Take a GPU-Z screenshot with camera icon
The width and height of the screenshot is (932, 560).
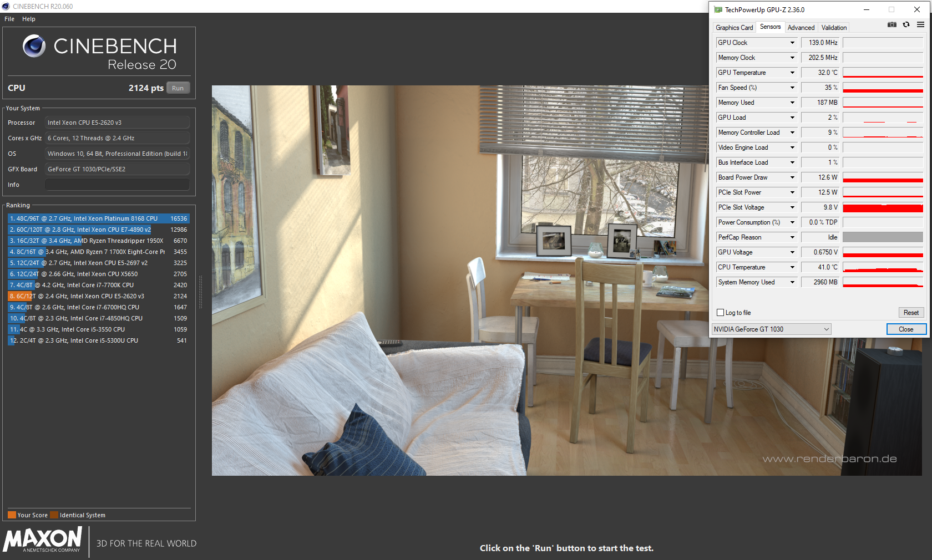(x=892, y=25)
